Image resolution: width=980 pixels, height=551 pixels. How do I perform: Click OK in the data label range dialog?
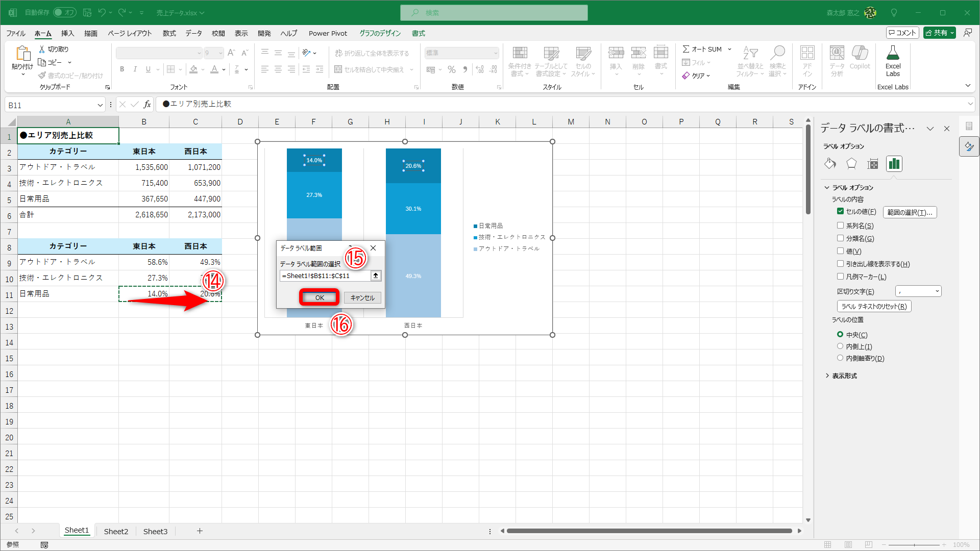pos(320,297)
